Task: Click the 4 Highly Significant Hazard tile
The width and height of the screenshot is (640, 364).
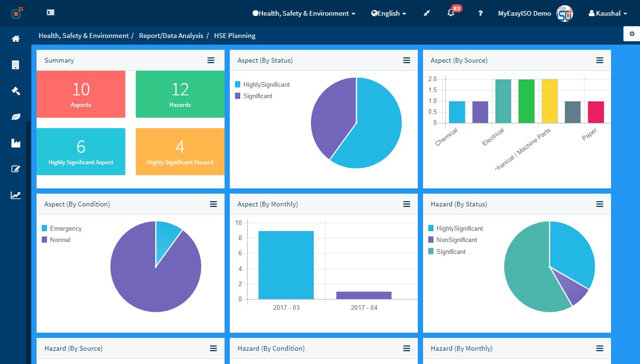Action: click(x=180, y=151)
